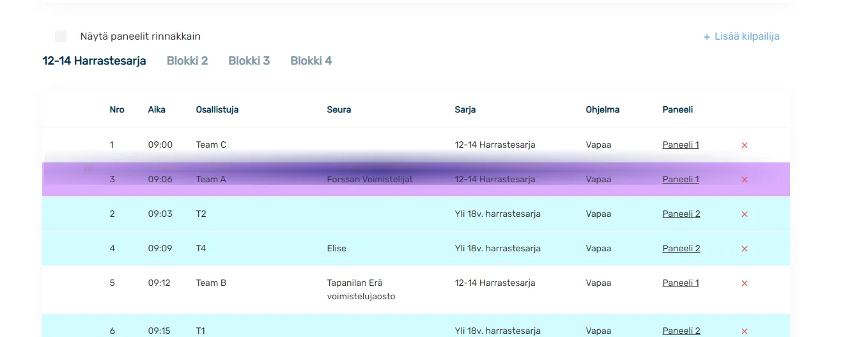Click Yli 18v. harrastesarja in T4 row

[498, 248]
